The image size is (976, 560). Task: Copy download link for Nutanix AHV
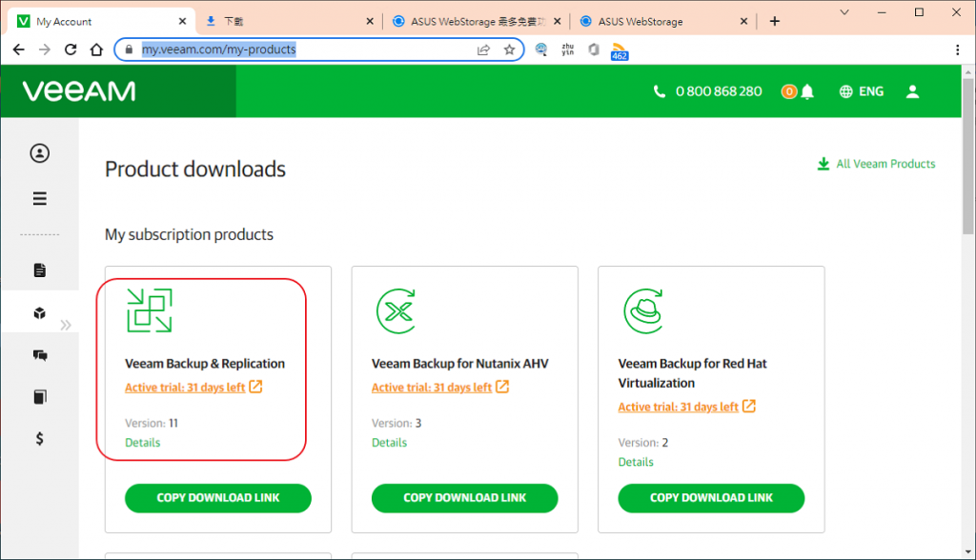tap(464, 498)
